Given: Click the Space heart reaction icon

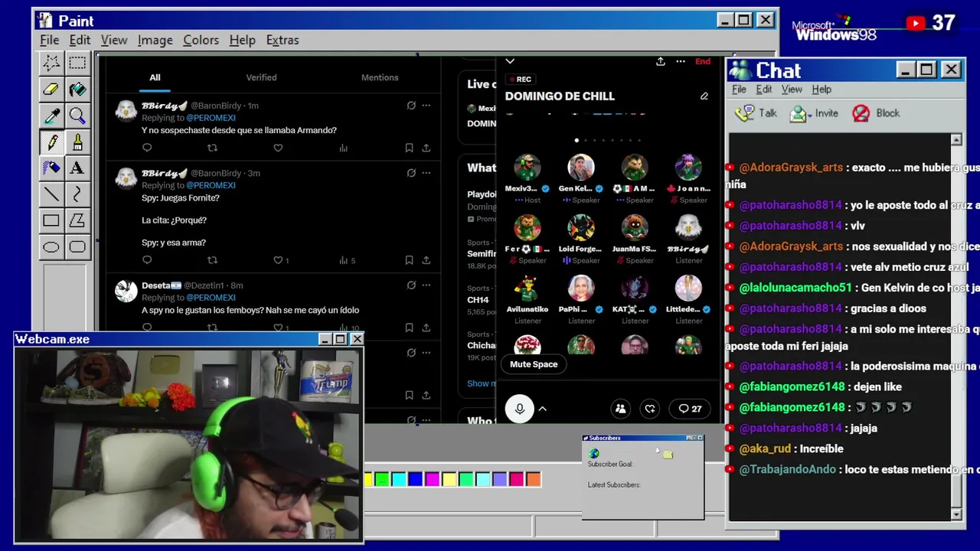Looking at the screenshot, I should point(650,409).
